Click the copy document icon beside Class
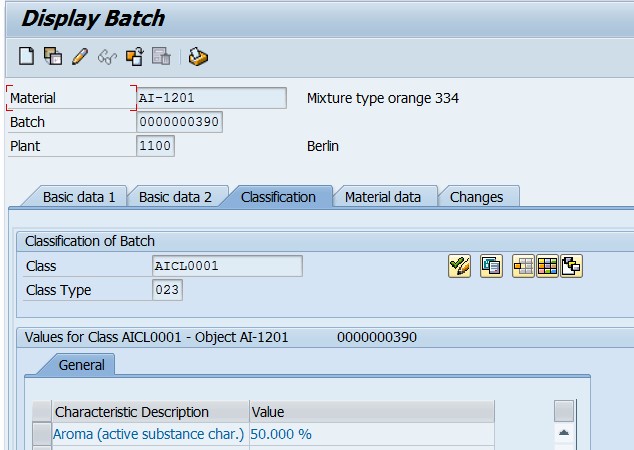The height and width of the screenshot is (450, 634). (x=491, y=266)
